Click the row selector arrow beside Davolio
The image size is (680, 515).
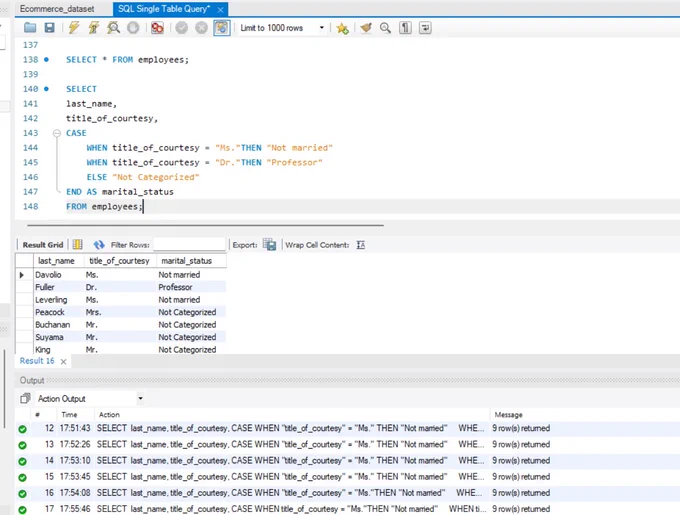22,275
